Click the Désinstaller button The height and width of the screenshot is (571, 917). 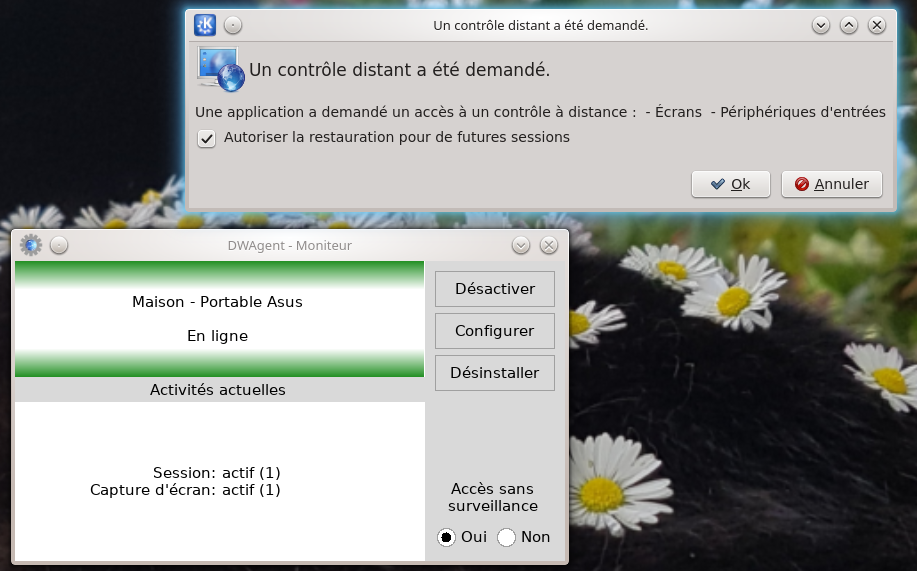495,373
